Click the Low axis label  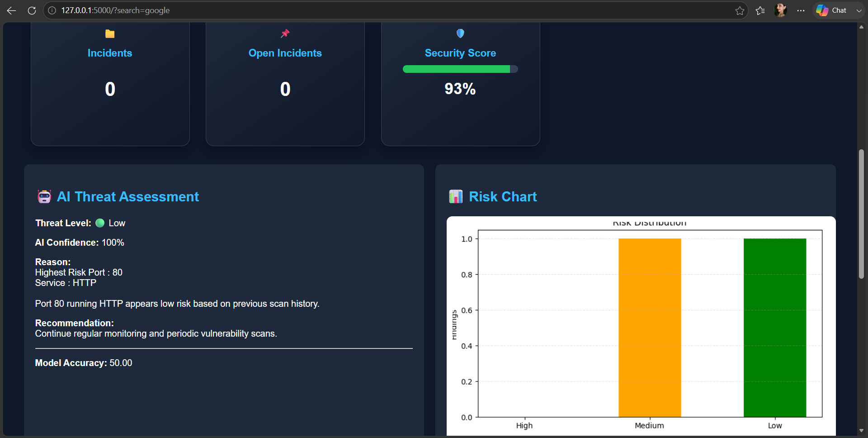775,425
